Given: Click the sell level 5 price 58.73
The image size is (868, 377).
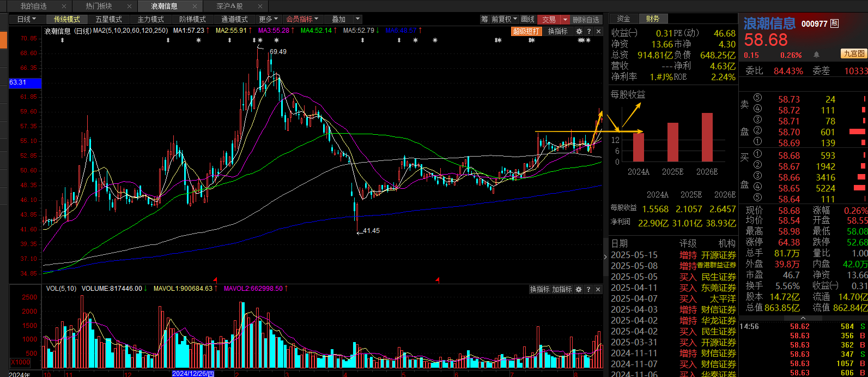Looking at the screenshot, I should point(789,99).
